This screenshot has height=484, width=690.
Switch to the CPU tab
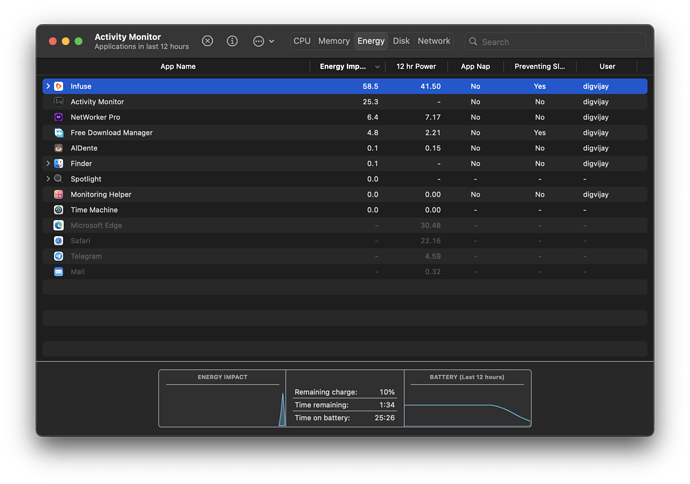302,41
